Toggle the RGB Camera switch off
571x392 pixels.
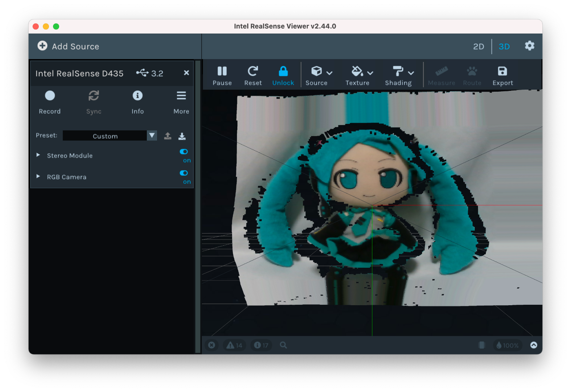coord(184,173)
